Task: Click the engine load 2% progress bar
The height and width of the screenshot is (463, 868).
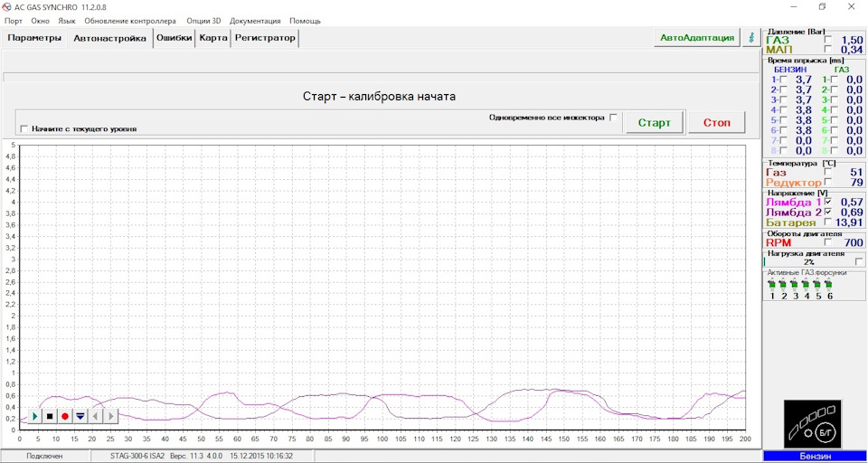Action: (808, 261)
